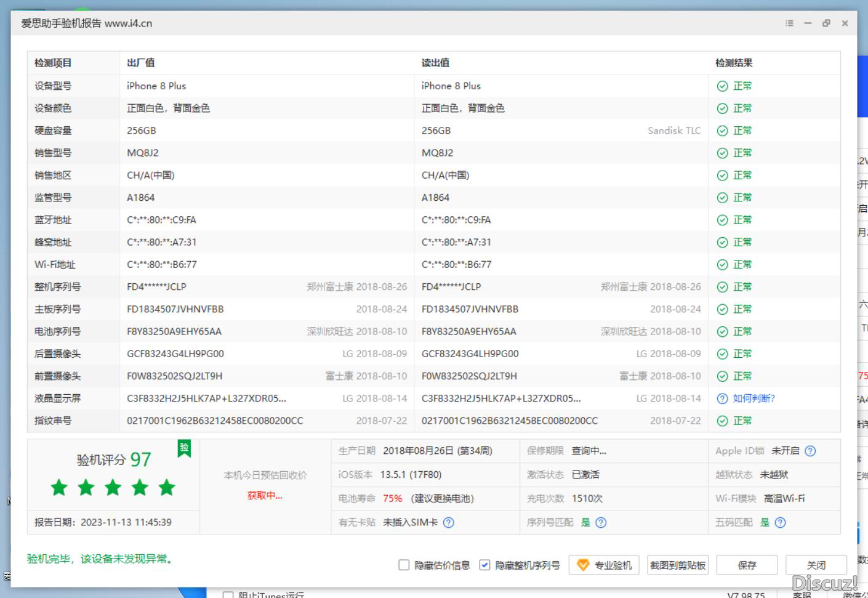Click the 验 badge beside the score
The height and width of the screenshot is (598, 868).
(x=184, y=448)
